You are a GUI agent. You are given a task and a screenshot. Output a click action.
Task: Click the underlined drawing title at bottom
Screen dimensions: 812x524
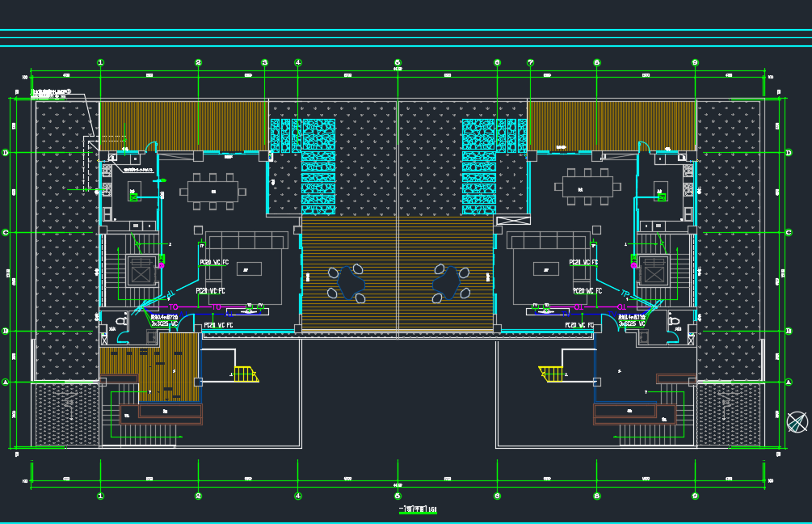click(x=418, y=509)
